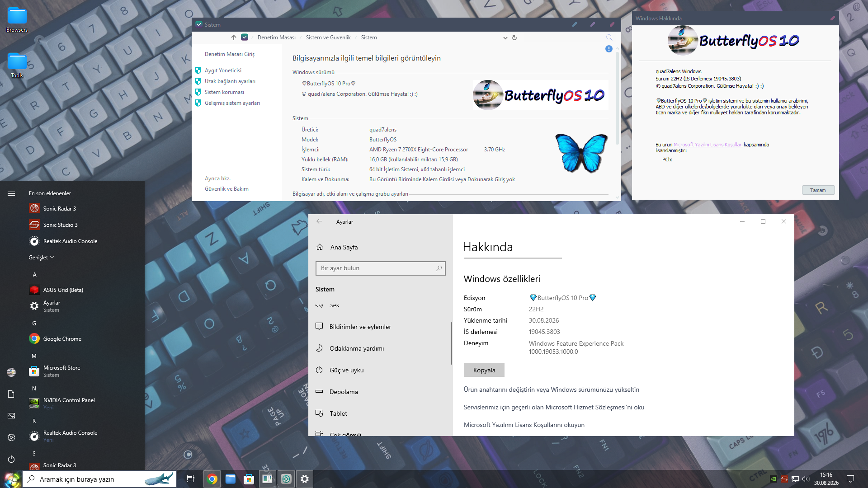Open address bar history dropdown in Sistem
The width and height of the screenshot is (868, 488).
point(505,38)
